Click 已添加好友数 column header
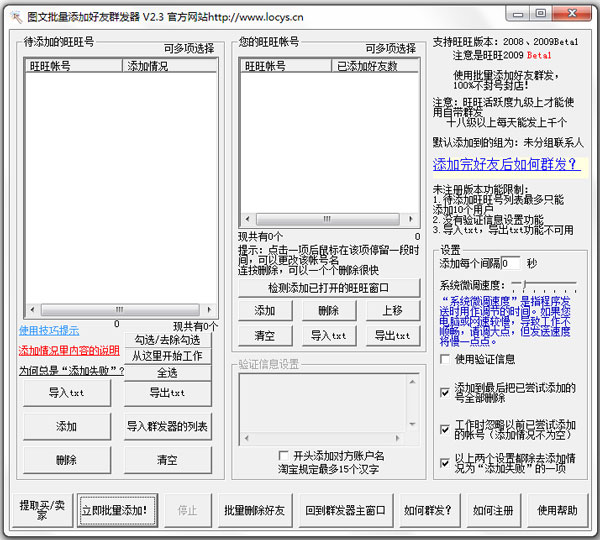Image resolution: width=600 pixels, height=540 pixels. coord(375,66)
